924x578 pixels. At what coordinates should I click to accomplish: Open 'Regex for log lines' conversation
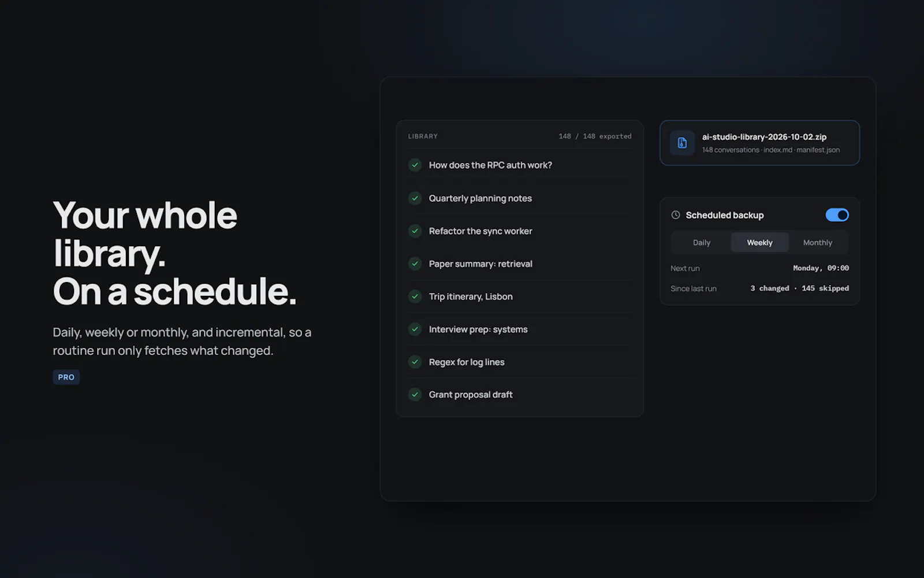(x=467, y=362)
